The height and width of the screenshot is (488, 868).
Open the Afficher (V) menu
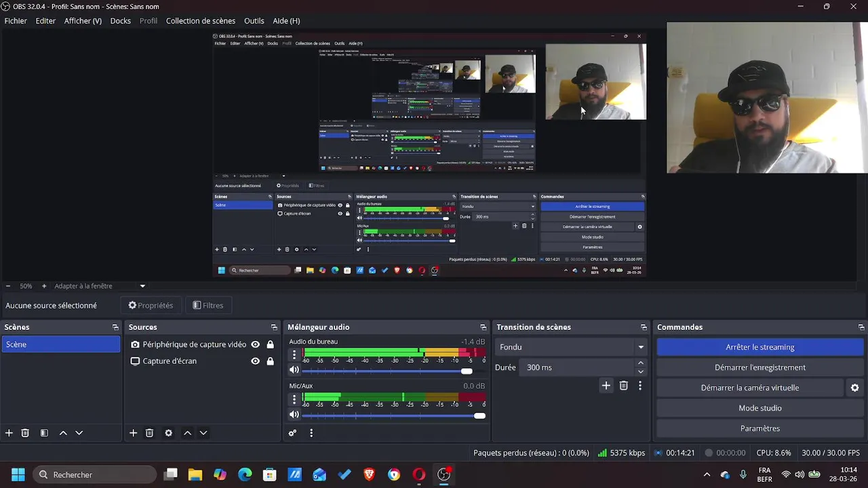(83, 21)
